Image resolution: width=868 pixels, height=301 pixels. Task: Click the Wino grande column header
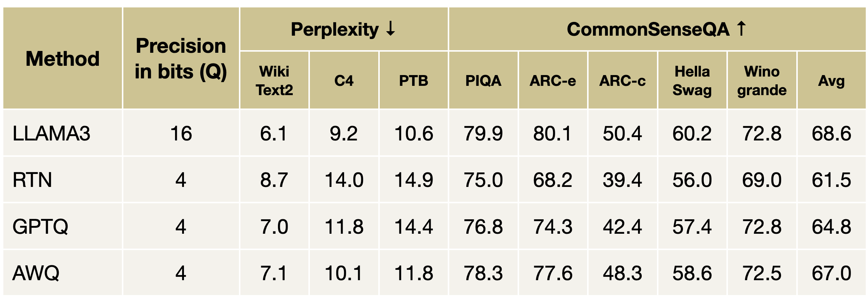click(x=762, y=80)
